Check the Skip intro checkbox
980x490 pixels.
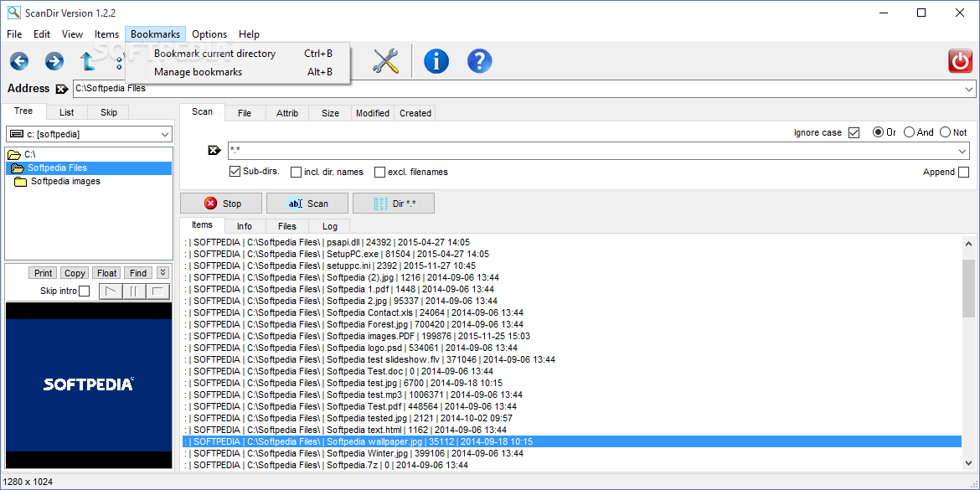pyautogui.click(x=84, y=291)
